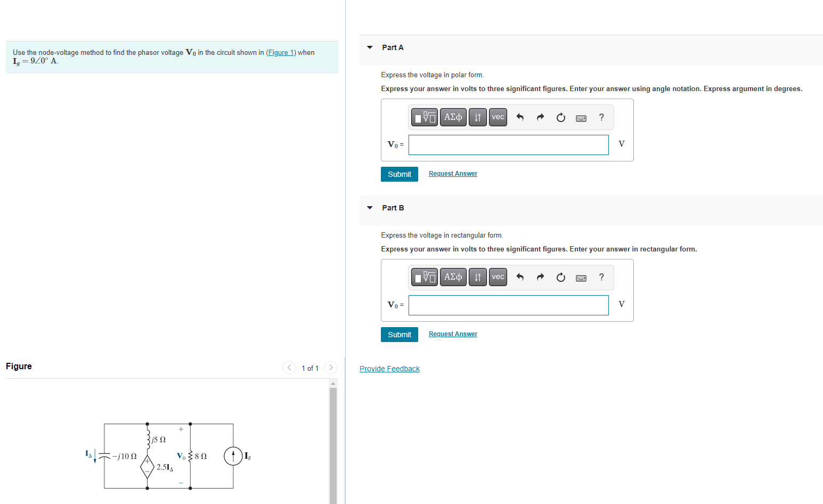This screenshot has width=823, height=504.
Task: Collapse the Part B section
Action: click(370, 208)
